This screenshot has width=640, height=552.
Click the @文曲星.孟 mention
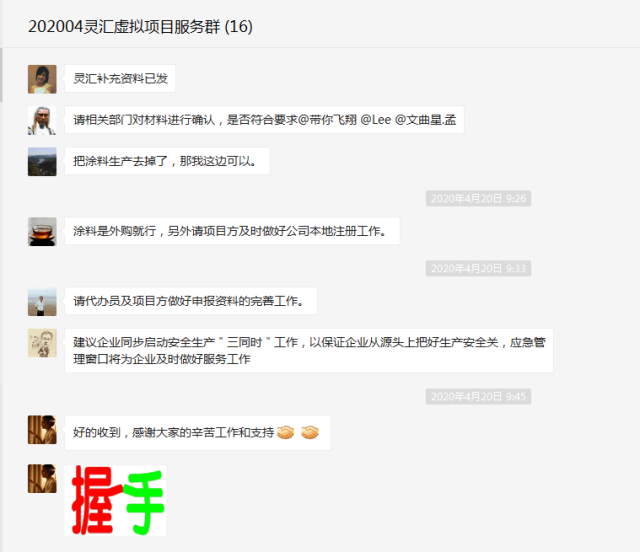click(425, 120)
